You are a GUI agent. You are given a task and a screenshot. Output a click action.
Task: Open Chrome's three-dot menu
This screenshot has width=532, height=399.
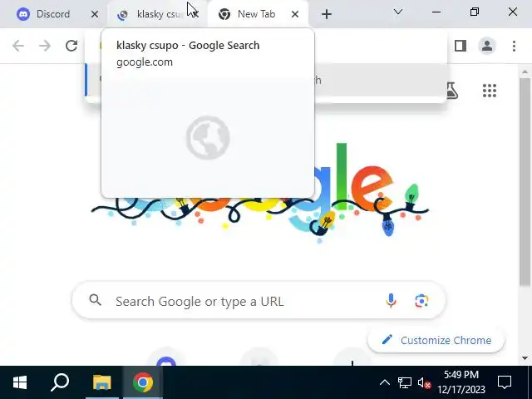514,46
